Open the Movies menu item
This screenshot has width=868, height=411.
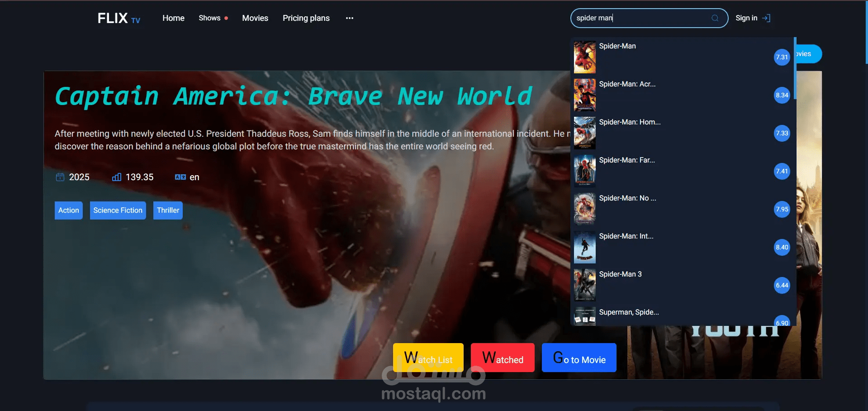255,18
